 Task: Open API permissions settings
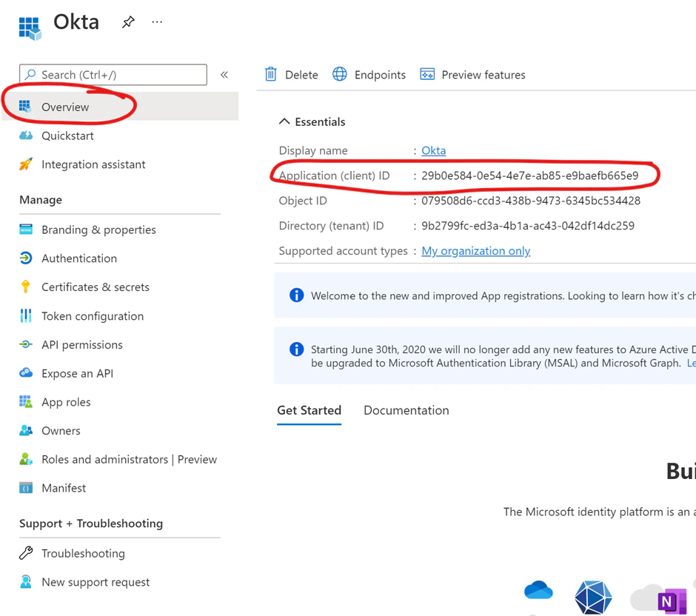pyautogui.click(x=82, y=344)
